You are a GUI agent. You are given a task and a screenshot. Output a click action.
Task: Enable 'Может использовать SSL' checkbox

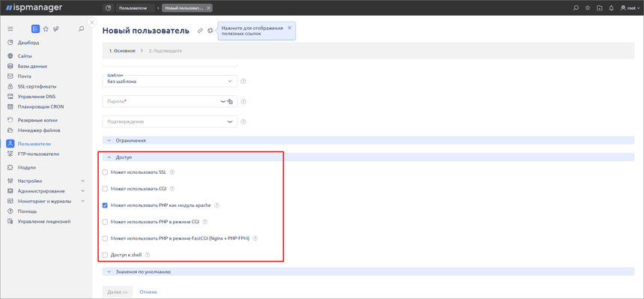pyautogui.click(x=105, y=172)
